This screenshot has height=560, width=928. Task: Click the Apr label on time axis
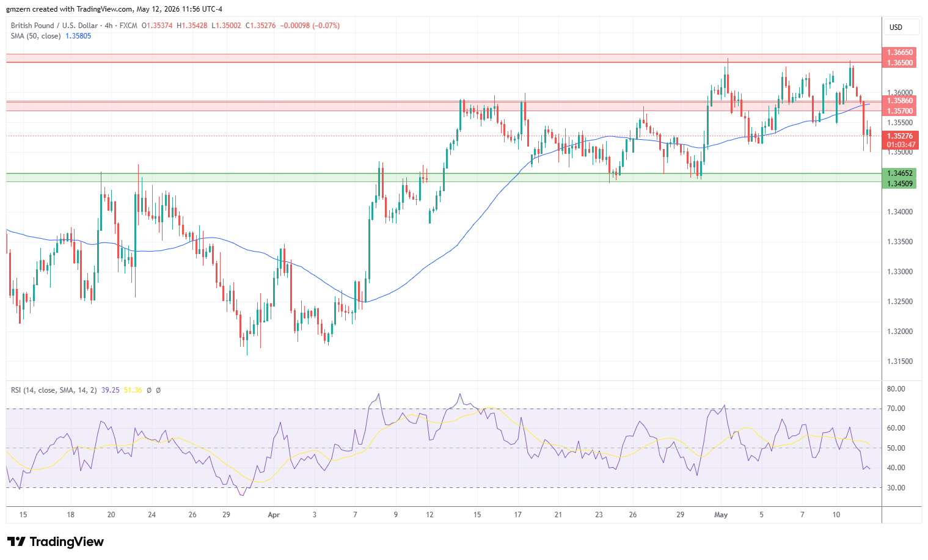(274, 515)
